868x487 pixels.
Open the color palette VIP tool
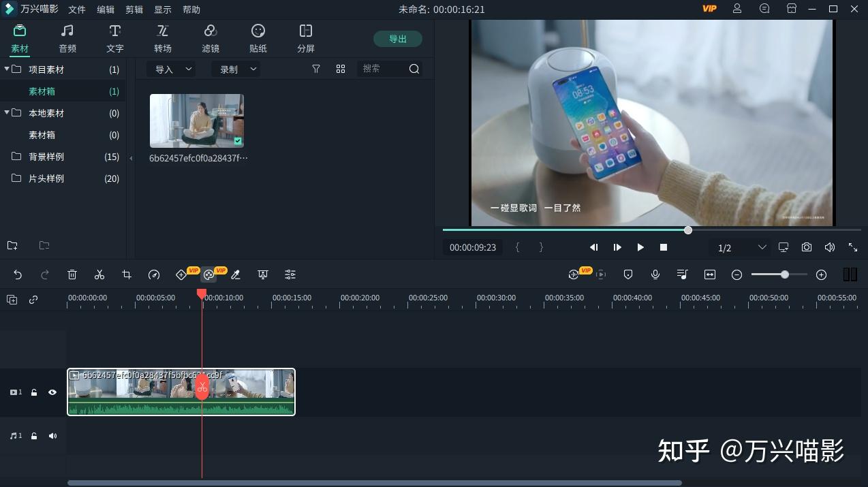[208, 274]
